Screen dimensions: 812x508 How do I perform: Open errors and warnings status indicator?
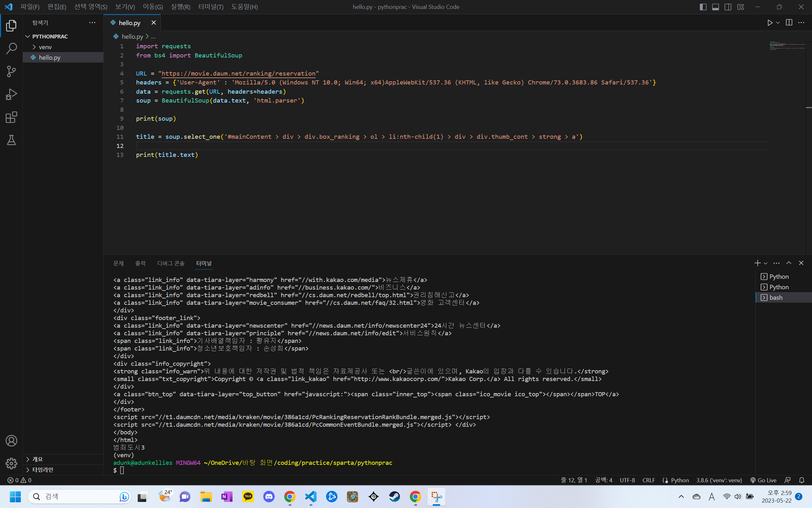(19, 480)
